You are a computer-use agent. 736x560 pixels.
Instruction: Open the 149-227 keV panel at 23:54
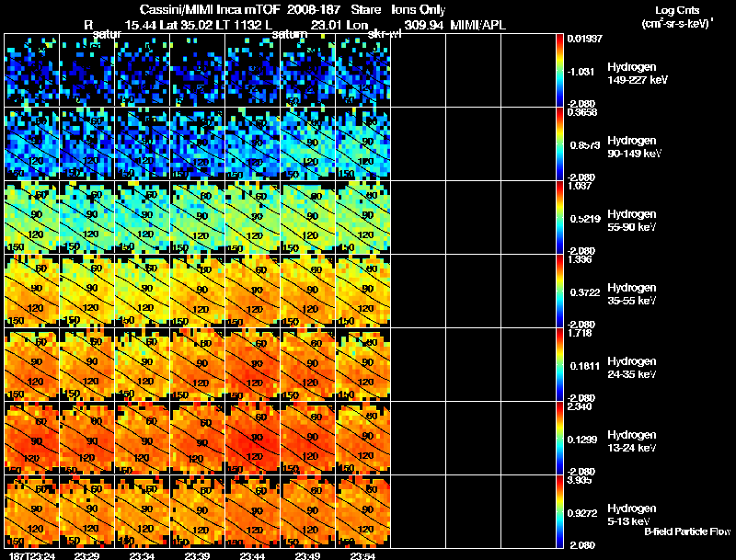[362, 71]
